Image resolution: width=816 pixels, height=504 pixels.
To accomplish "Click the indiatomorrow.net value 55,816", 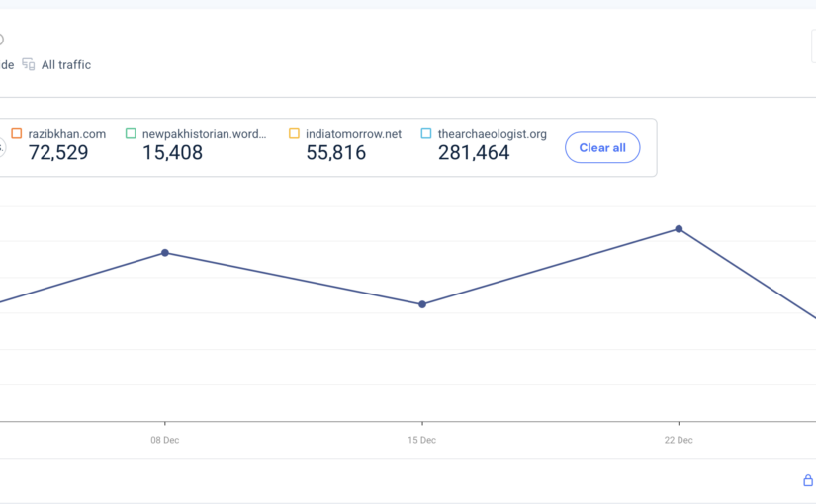I will click(x=335, y=153).
